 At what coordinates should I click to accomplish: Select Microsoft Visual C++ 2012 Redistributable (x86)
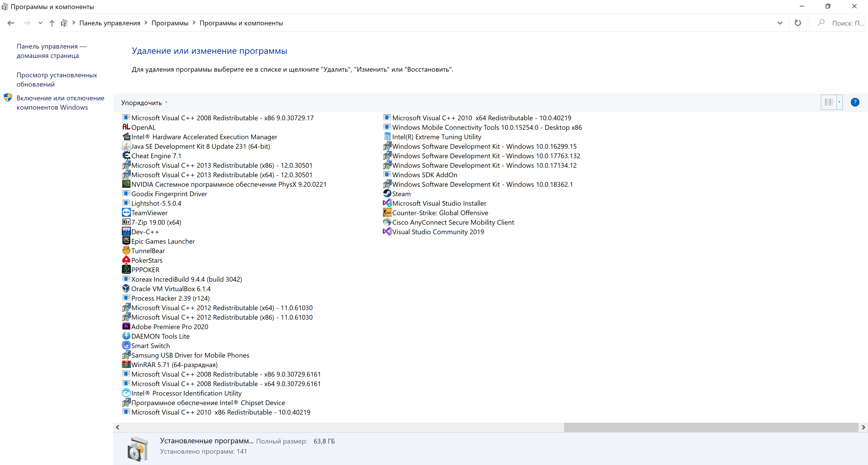(x=217, y=317)
